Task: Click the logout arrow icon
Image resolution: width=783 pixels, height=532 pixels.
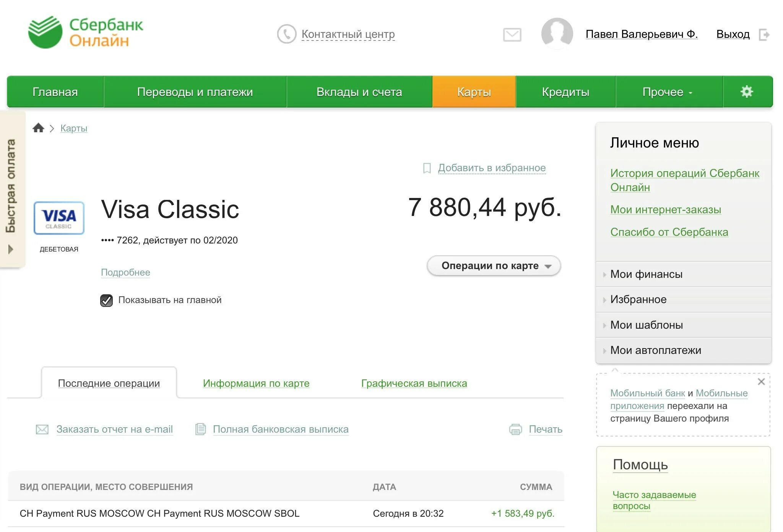Action: tap(764, 35)
